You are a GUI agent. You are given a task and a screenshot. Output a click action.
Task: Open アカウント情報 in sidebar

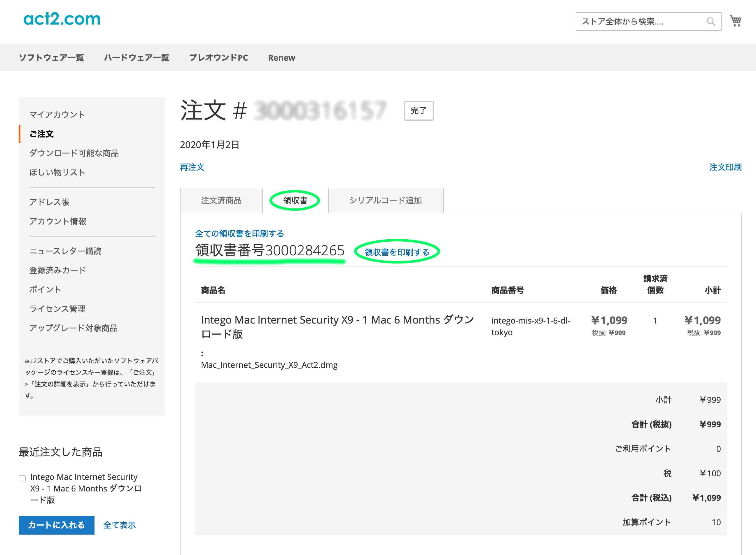point(58,221)
